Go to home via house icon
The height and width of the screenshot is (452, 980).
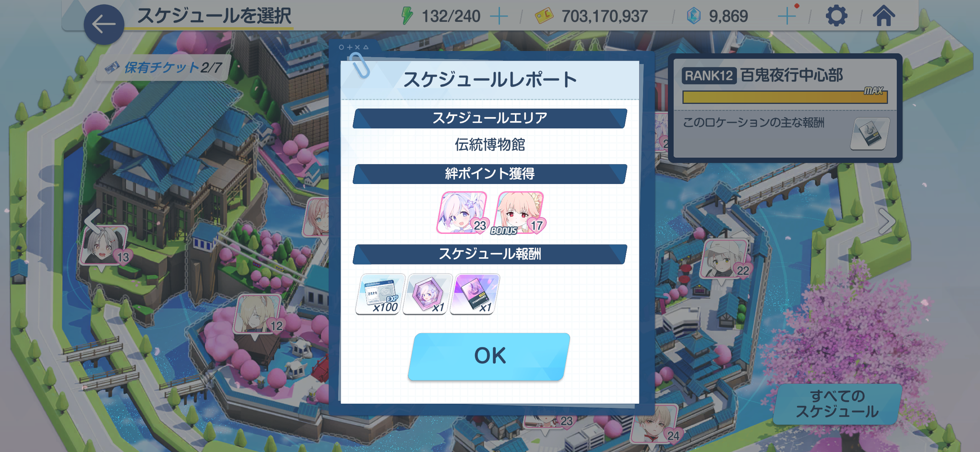tap(884, 16)
